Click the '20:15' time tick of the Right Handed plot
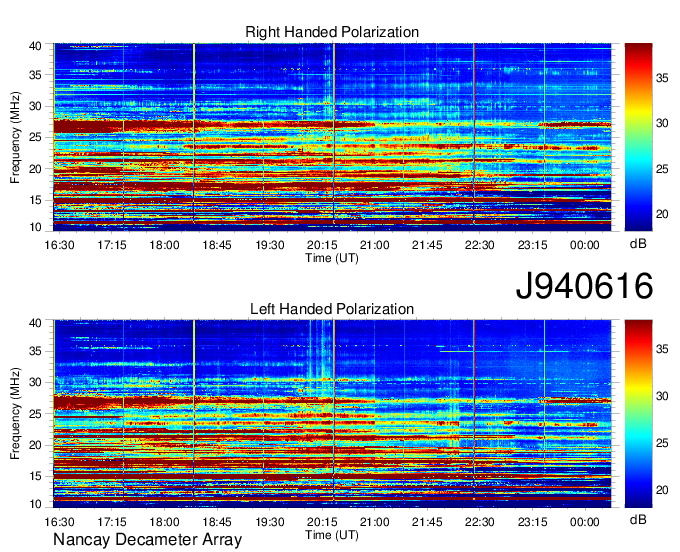This screenshot has height=552, width=680. (322, 245)
